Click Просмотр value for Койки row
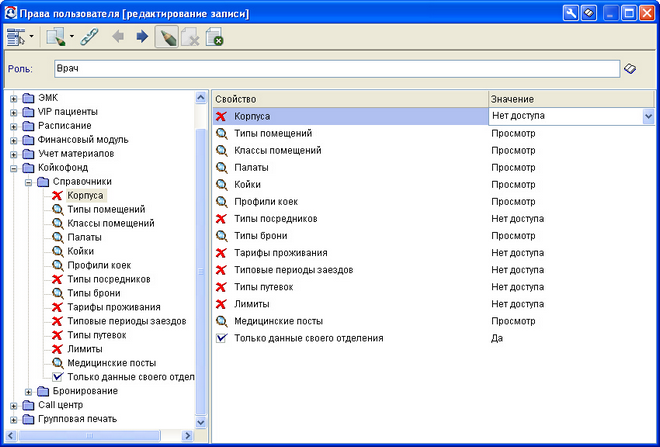Screen dimensions: 660x447 (x=513, y=184)
